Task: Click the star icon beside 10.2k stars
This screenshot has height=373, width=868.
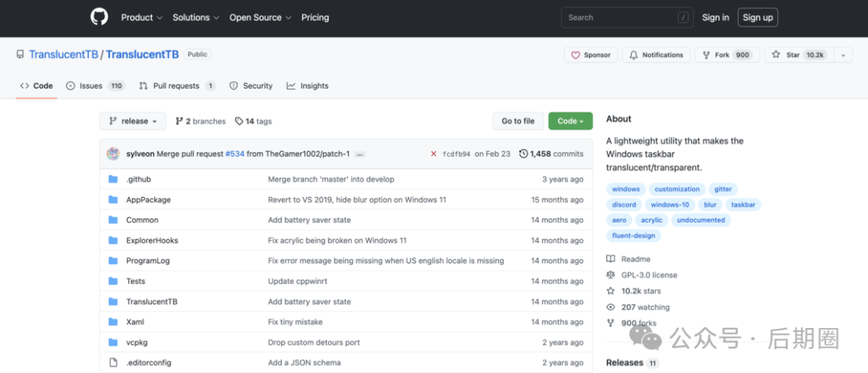Action: click(611, 291)
